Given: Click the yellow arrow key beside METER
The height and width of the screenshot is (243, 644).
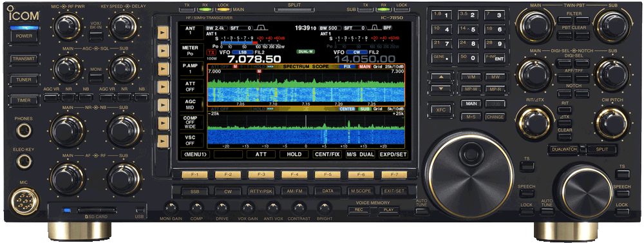Looking at the screenshot, I should 163,50.
